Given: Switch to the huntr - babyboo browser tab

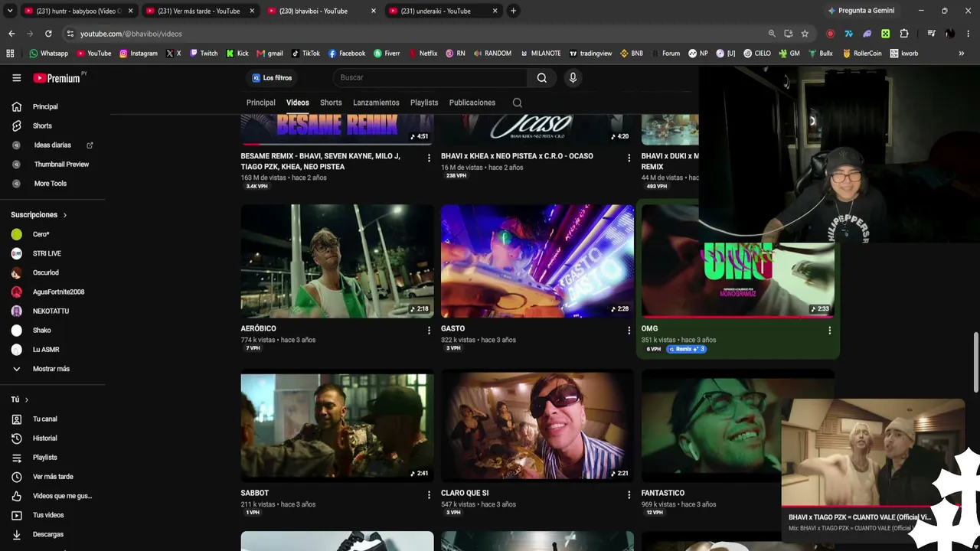Looking at the screenshot, I should (x=78, y=11).
